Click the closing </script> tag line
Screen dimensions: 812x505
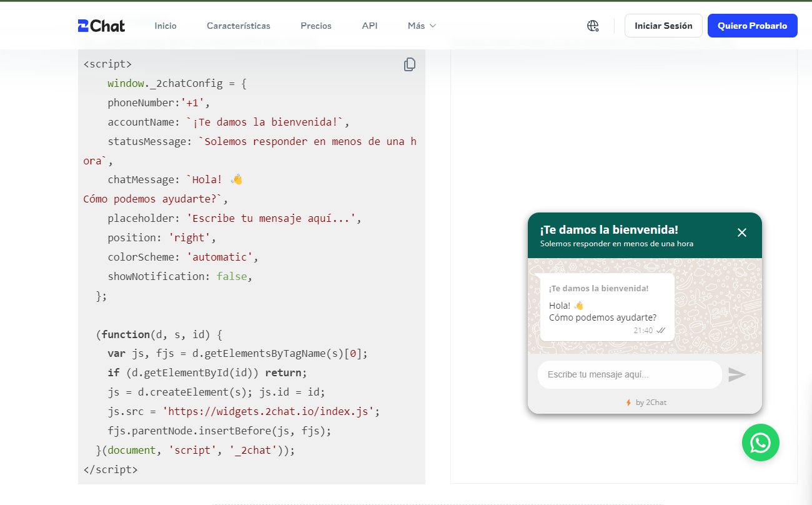tap(111, 469)
